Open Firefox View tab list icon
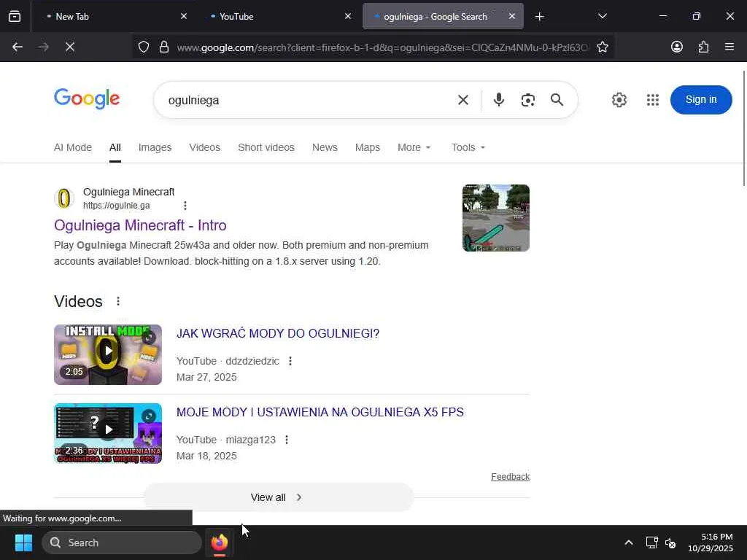The height and width of the screenshot is (560, 747). [15, 16]
